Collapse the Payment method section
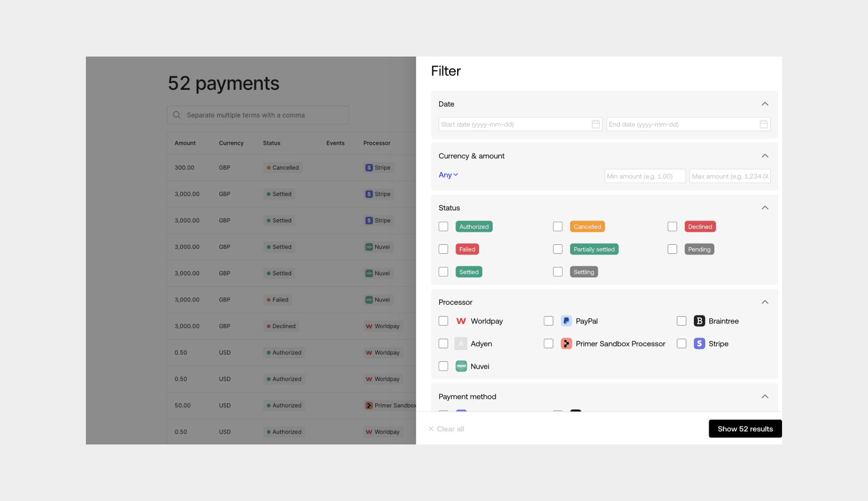The width and height of the screenshot is (868, 501). coord(765,397)
